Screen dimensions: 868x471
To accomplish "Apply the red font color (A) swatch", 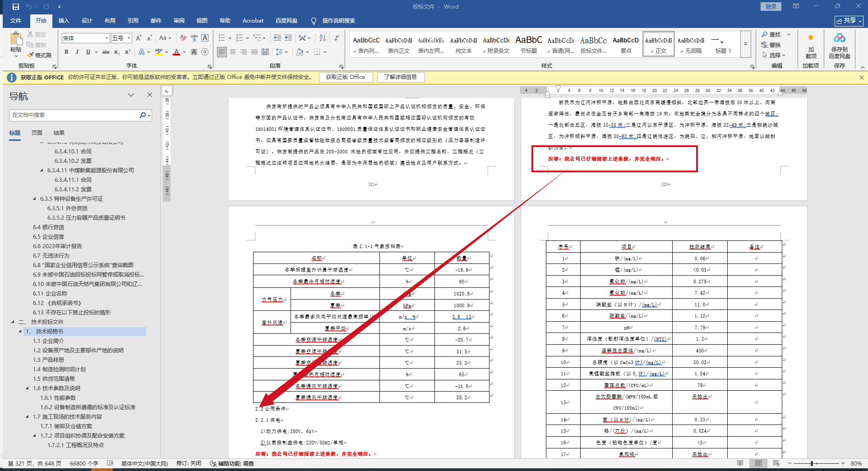I will [176, 52].
